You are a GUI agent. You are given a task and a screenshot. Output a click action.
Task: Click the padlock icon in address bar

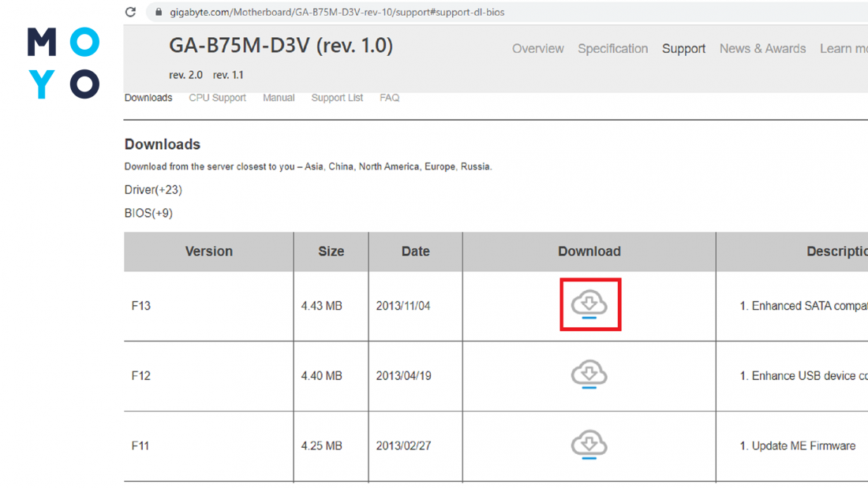coord(159,13)
